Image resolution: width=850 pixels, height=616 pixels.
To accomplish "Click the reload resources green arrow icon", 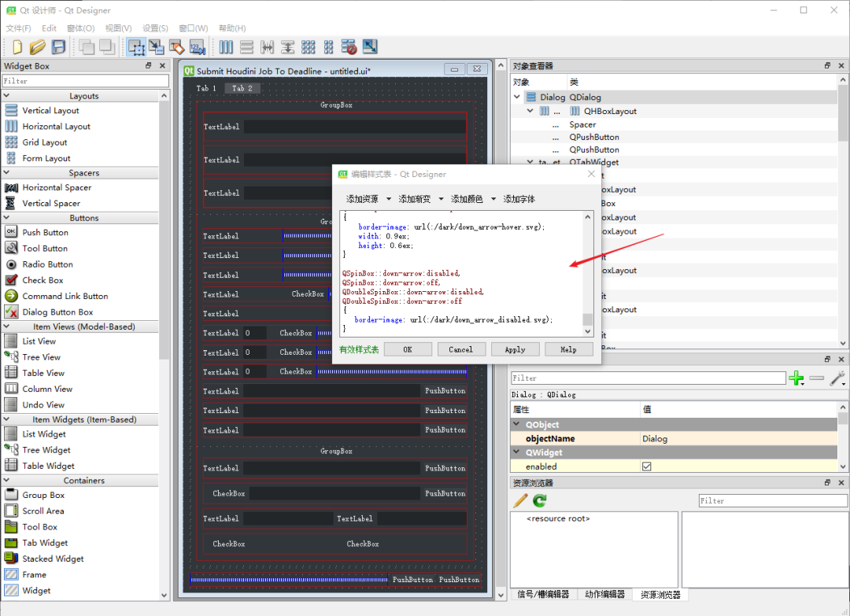I will pyautogui.click(x=539, y=500).
